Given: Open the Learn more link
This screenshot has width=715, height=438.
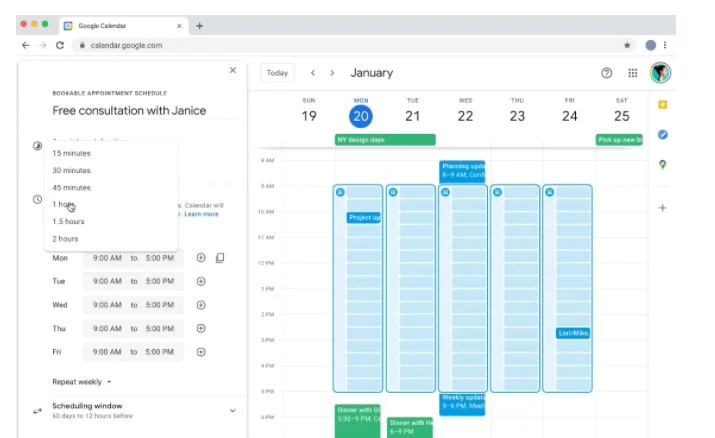Looking at the screenshot, I should [x=201, y=214].
